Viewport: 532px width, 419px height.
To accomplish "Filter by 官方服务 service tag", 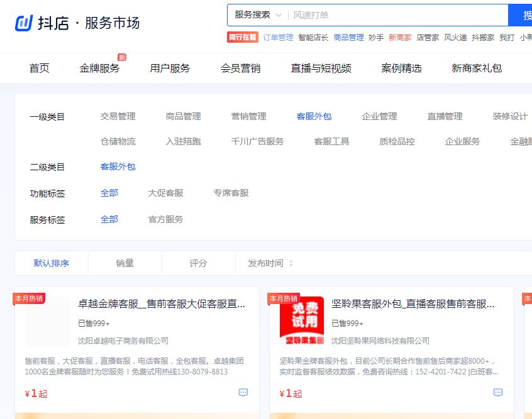I will point(165,219).
